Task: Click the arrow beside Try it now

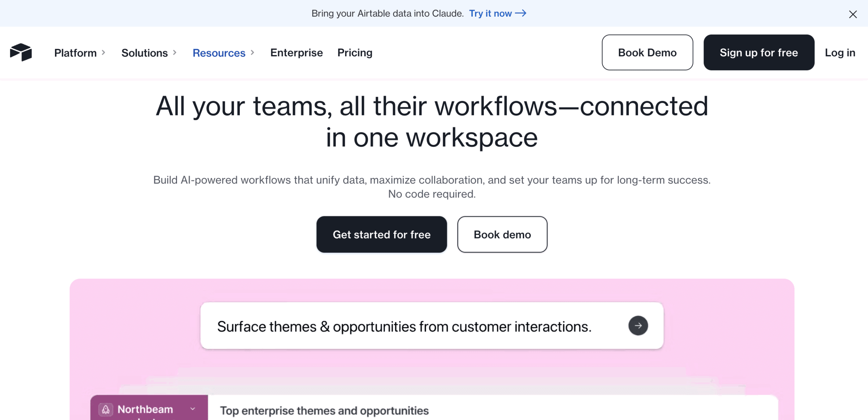Action: pos(521,13)
